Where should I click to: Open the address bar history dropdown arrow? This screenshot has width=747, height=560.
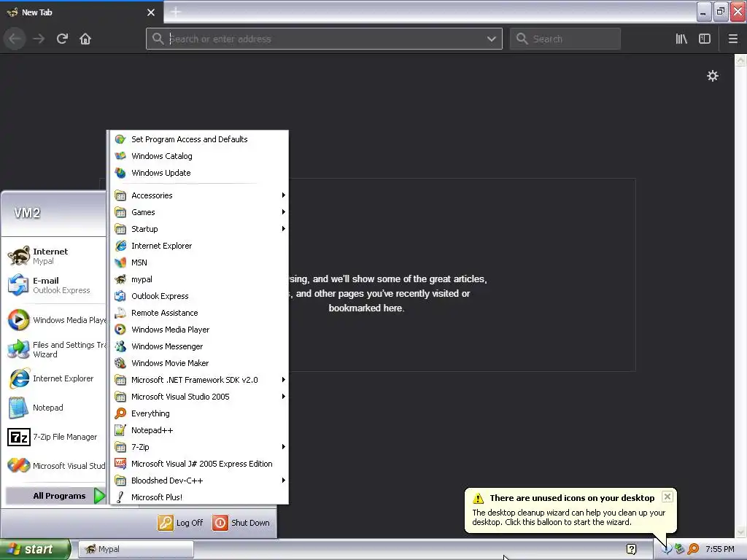click(x=491, y=39)
